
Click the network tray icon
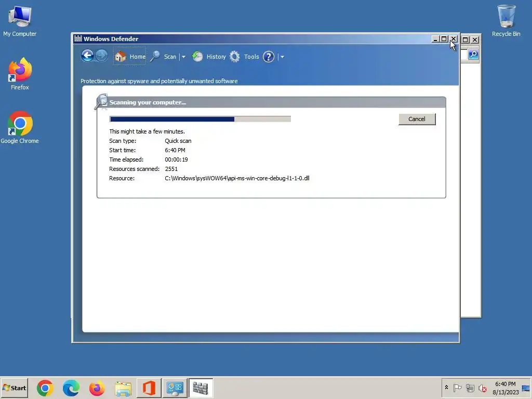[x=470, y=388]
